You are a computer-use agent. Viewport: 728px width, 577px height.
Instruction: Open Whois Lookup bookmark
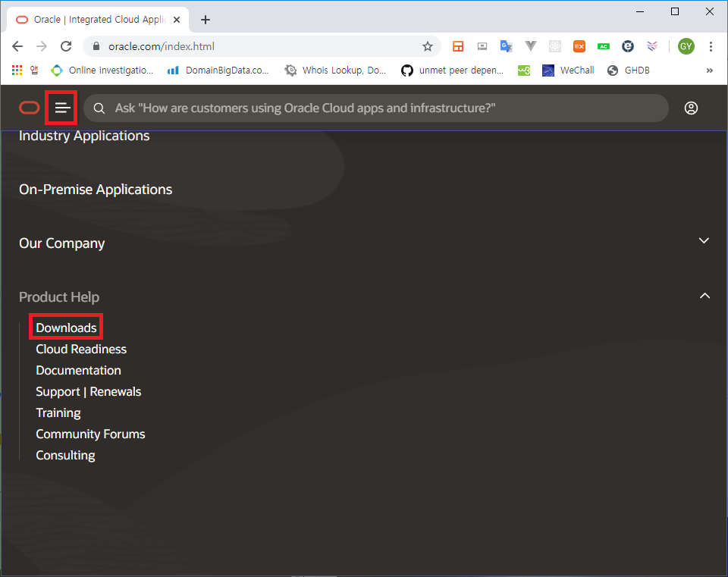click(x=335, y=70)
